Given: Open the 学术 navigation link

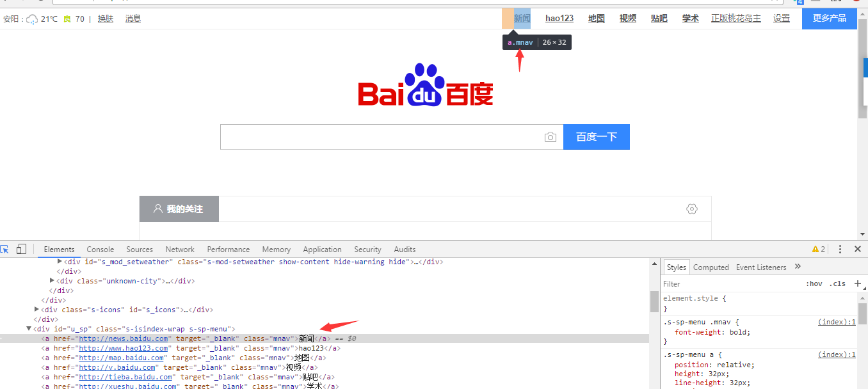Looking at the screenshot, I should point(691,19).
